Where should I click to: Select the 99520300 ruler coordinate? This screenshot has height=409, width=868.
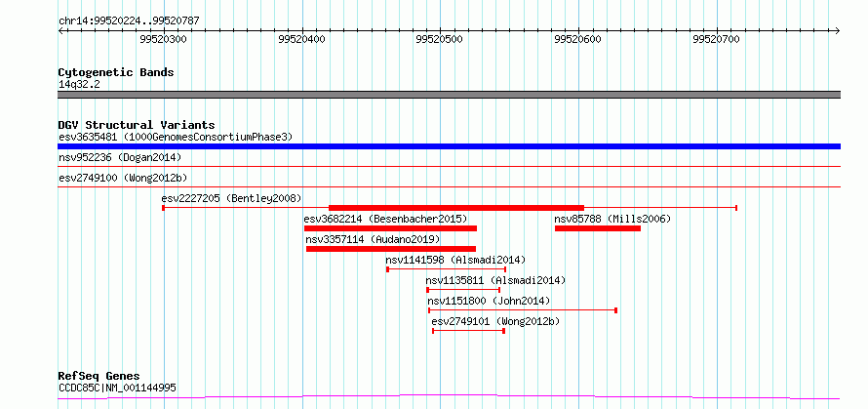(x=163, y=39)
